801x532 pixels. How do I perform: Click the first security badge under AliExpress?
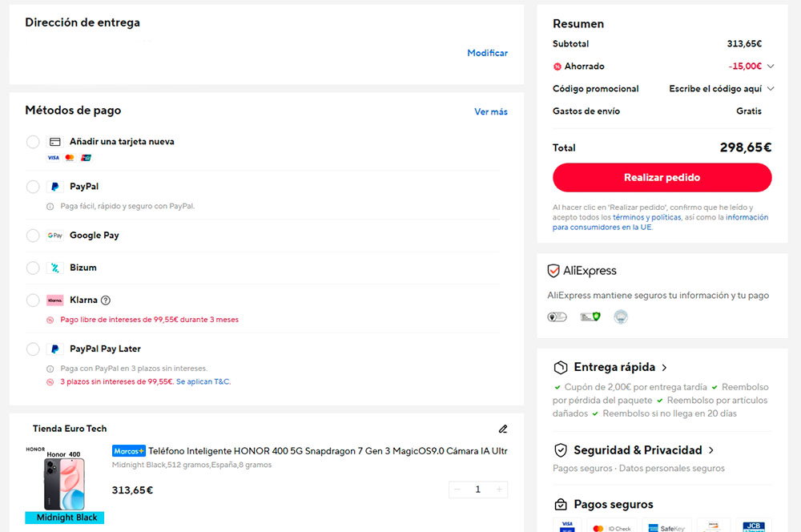tap(557, 316)
